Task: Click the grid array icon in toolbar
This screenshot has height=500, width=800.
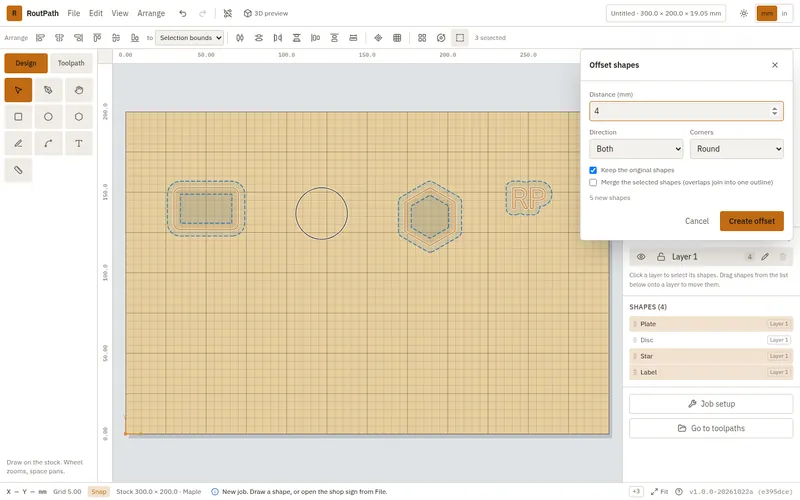Action: (x=397, y=38)
